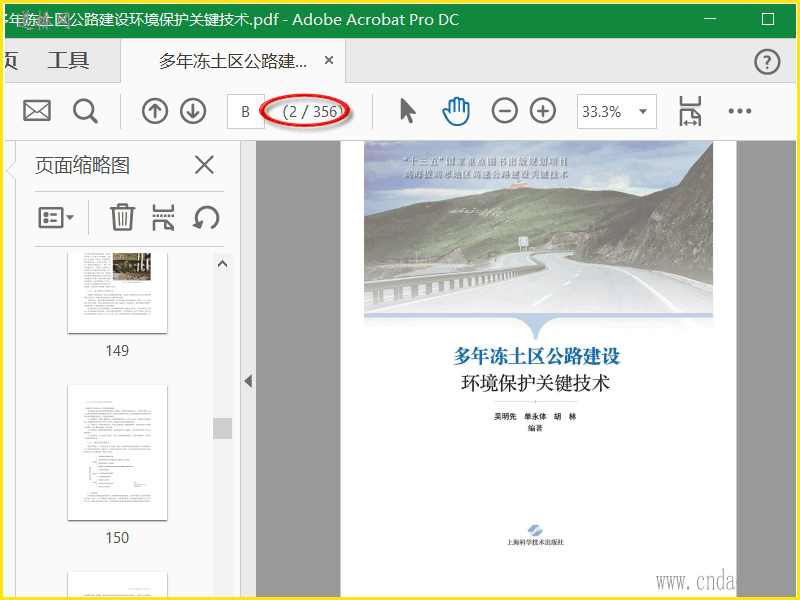Click the thumbnail panel scrollbar handle
Viewport: 800px width, 600px height.
222,428
